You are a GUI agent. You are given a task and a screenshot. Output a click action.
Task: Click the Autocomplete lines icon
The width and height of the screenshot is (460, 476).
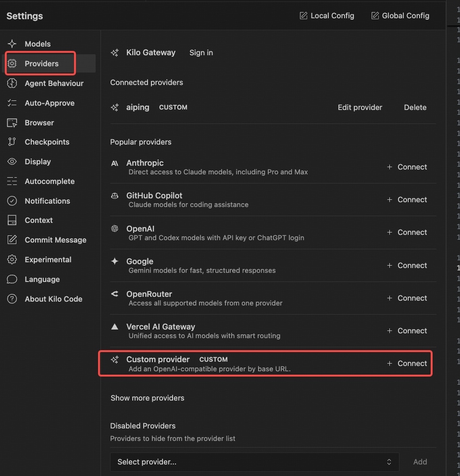[x=12, y=181]
